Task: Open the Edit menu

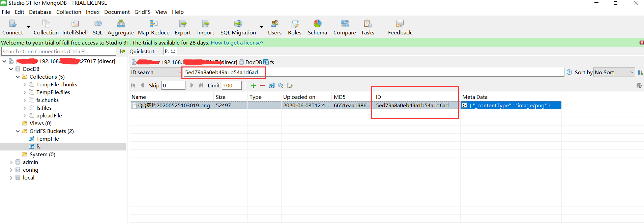Action: pyautogui.click(x=20, y=12)
